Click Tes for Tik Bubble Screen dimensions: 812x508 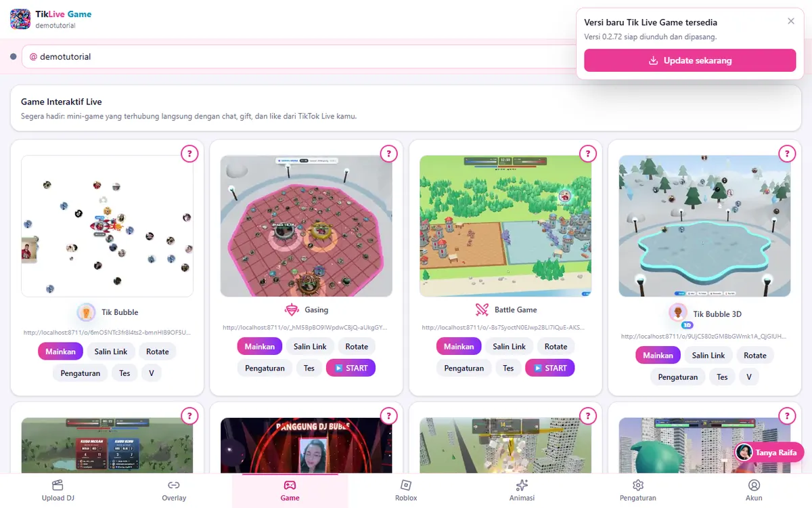125,373
